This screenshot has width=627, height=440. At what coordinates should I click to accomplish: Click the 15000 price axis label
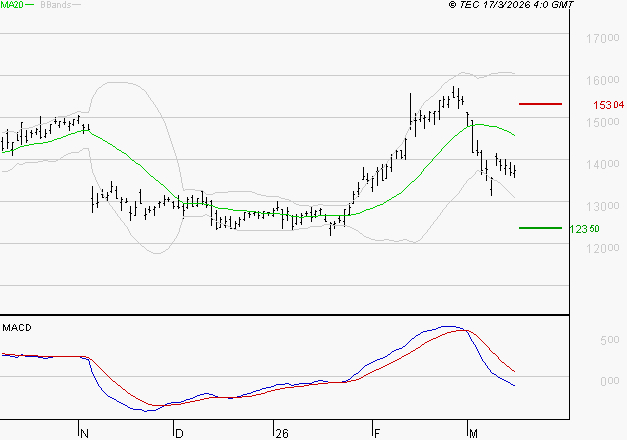point(603,122)
